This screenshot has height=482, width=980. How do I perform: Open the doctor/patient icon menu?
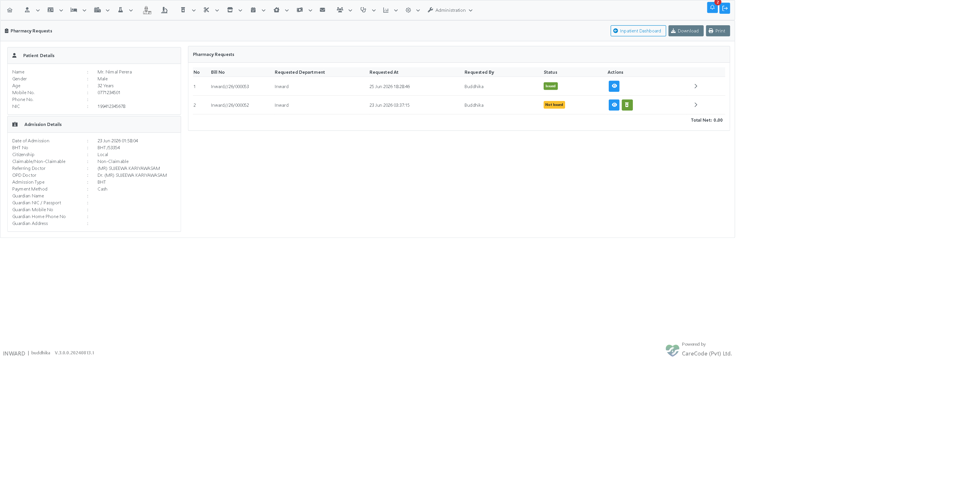click(27, 10)
